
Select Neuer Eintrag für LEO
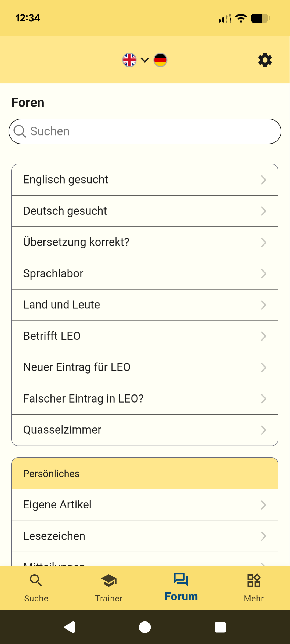point(145,367)
